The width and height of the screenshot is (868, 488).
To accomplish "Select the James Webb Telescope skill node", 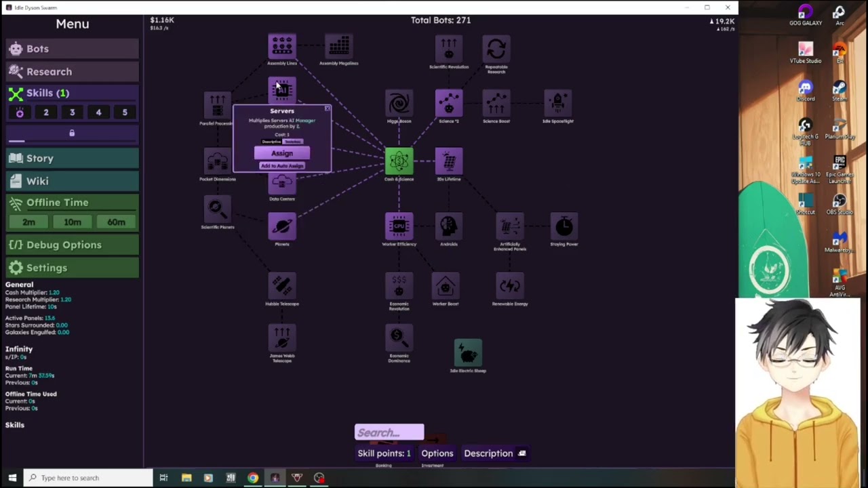I will (x=282, y=338).
